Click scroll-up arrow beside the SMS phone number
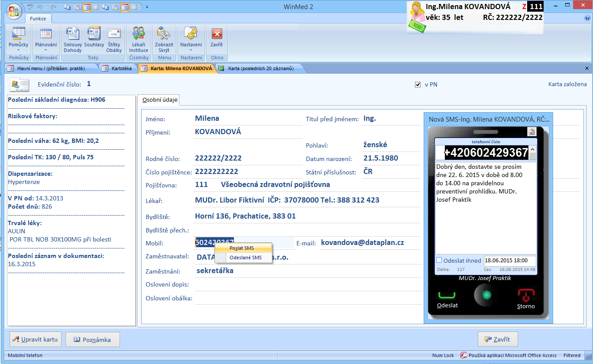This screenshot has height=364, width=593. 533,149
